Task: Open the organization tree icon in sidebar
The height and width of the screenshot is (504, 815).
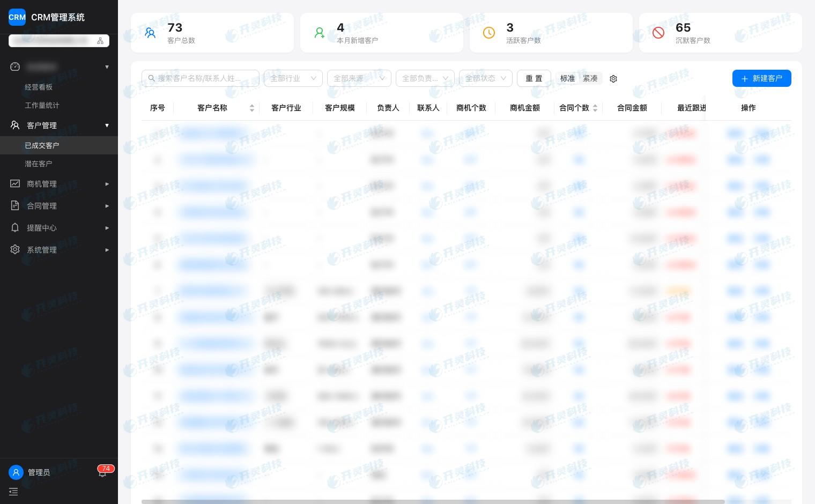Action: [100, 41]
